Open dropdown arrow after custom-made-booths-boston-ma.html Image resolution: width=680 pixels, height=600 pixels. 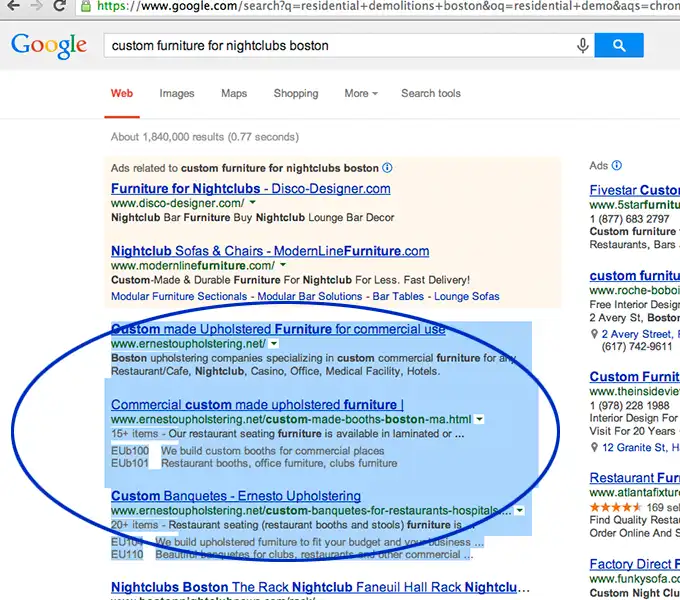pyautogui.click(x=479, y=419)
